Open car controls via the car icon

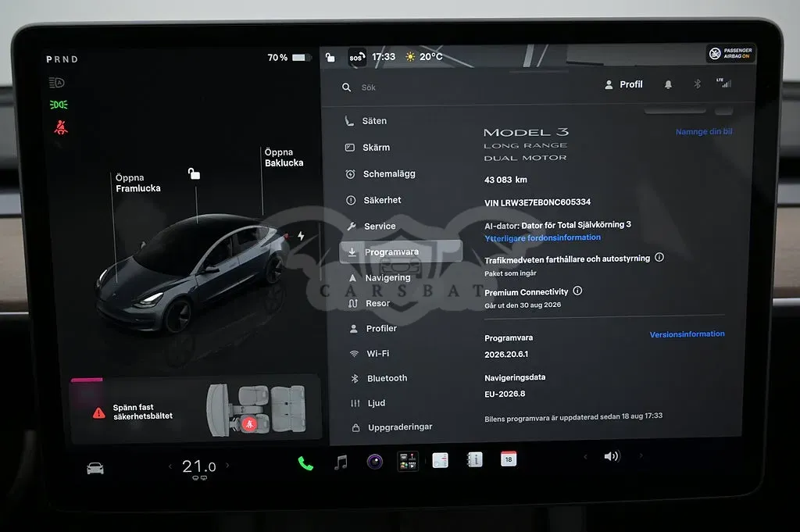point(95,468)
